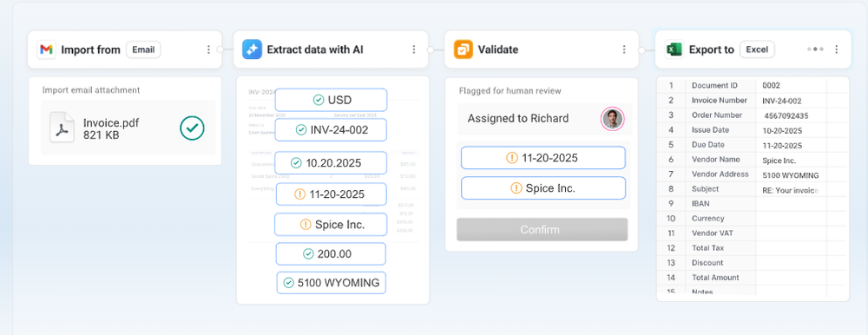Screen dimensions: 868x335
Task: Click the PDF file icon for Invoice.pdf
Action: pyautogui.click(x=62, y=128)
